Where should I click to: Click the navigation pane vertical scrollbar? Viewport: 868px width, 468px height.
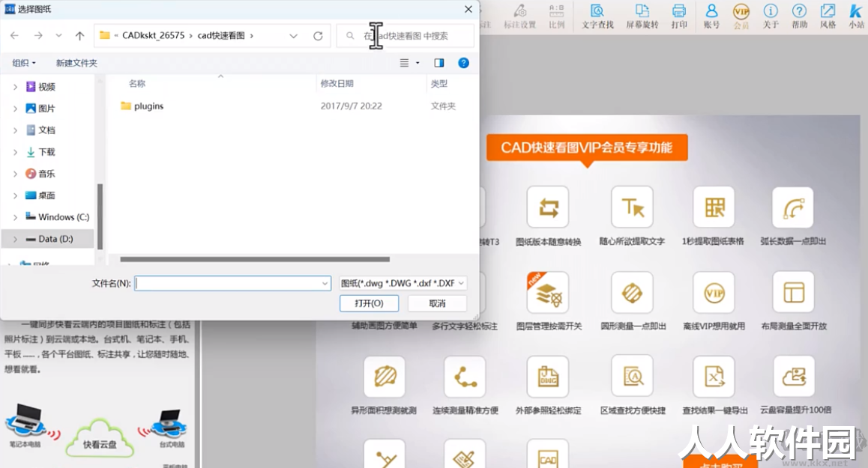pyautogui.click(x=100, y=217)
